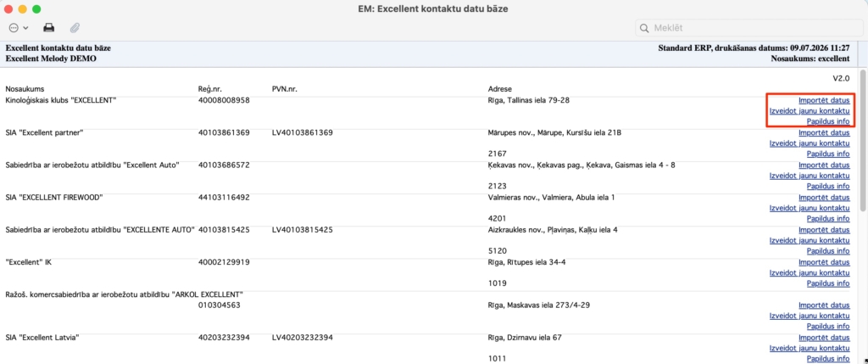Click registration number 40103686572

pos(224,165)
